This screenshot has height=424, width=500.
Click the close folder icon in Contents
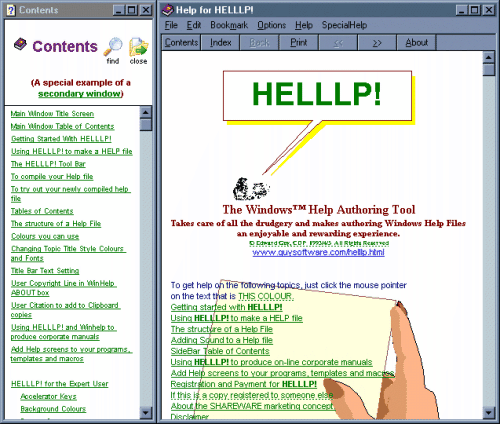pyautogui.click(x=138, y=47)
